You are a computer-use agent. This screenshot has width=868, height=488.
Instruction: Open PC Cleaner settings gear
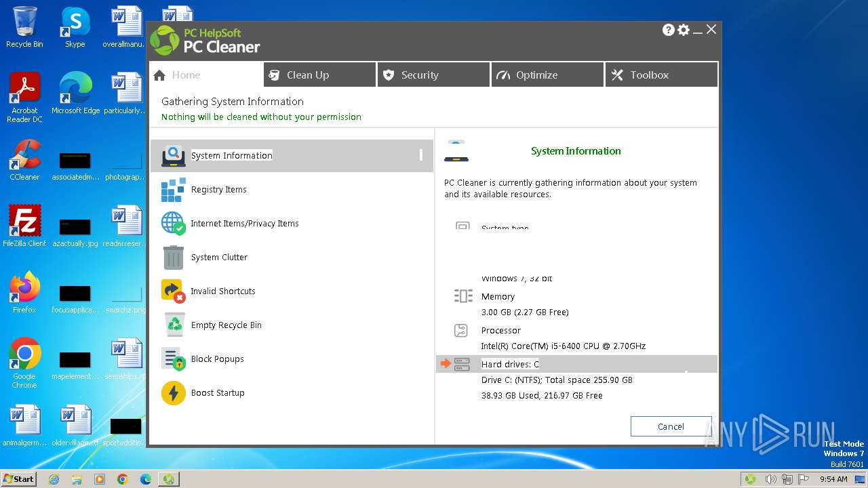[684, 30]
